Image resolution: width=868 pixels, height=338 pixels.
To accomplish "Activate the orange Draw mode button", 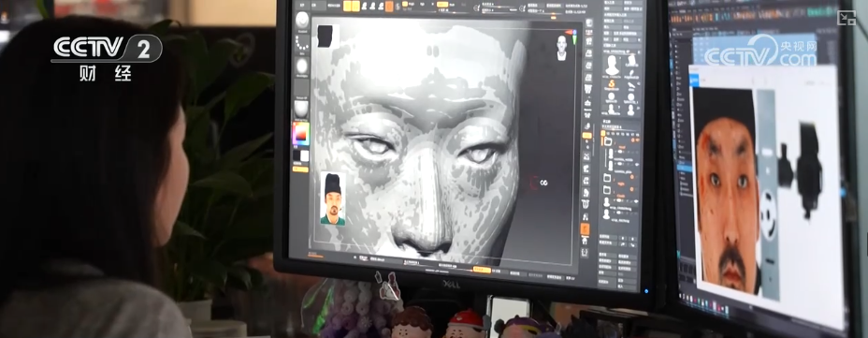I will [355, 7].
